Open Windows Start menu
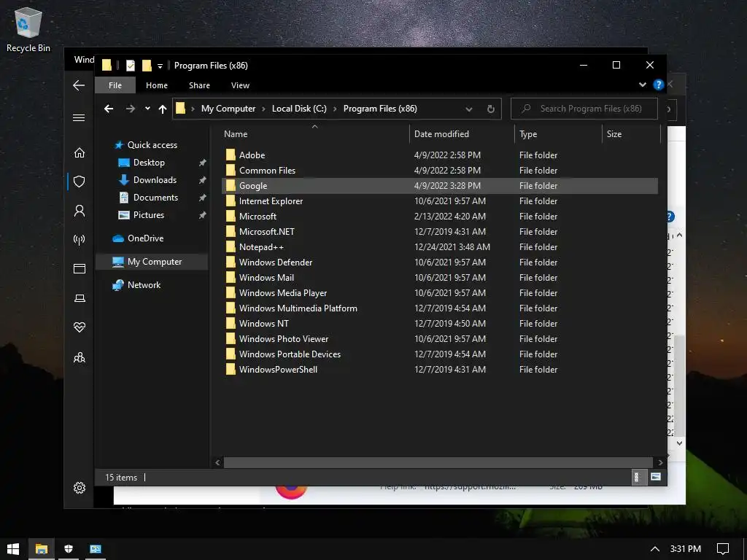The image size is (747, 560). coord(13,549)
